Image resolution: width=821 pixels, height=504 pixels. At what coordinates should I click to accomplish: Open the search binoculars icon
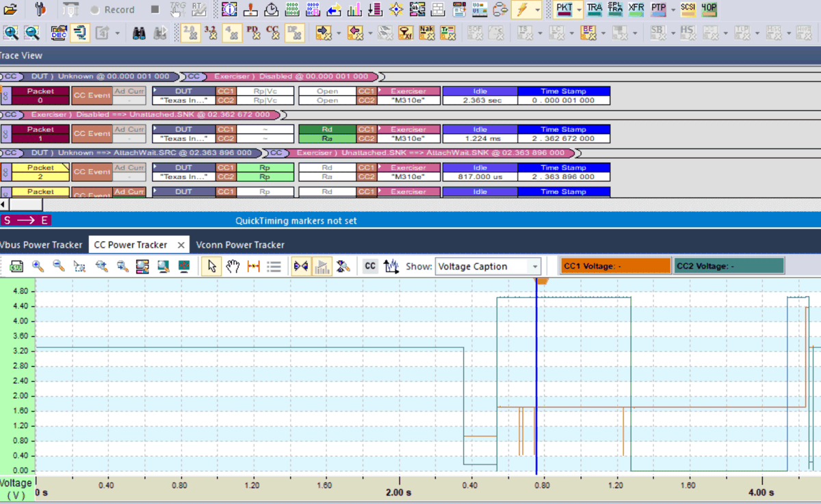pos(140,32)
